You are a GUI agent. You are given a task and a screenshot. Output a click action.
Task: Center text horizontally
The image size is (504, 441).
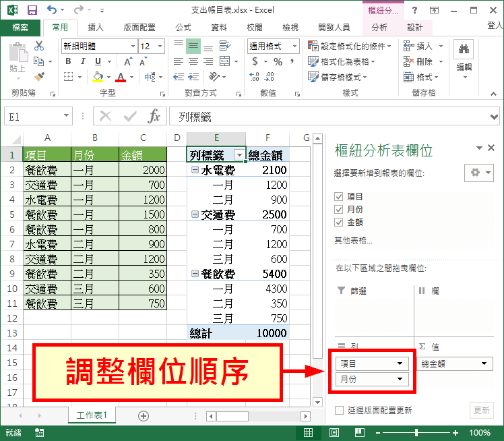(x=193, y=61)
